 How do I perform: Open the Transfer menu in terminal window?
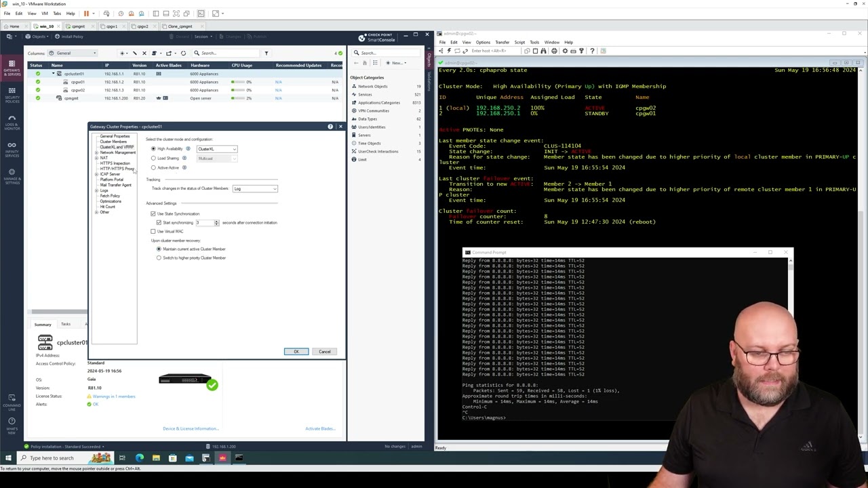pyautogui.click(x=502, y=42)
